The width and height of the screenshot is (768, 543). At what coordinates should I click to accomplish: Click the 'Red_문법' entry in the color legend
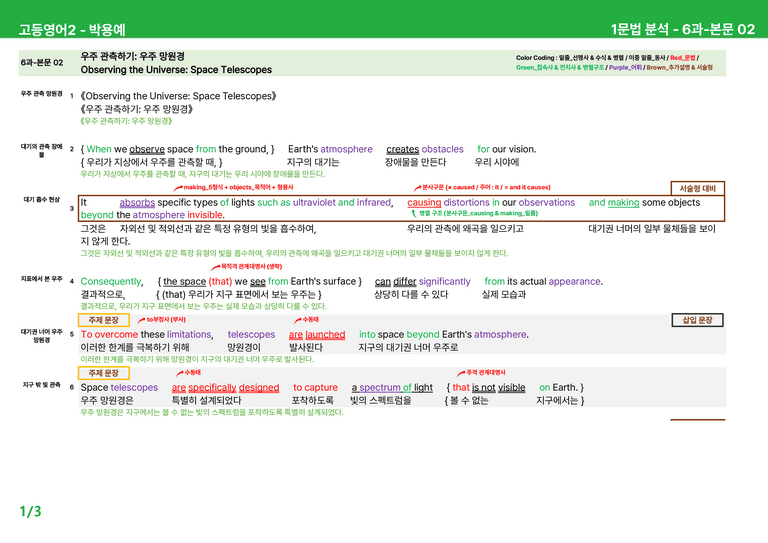(683, 58)
